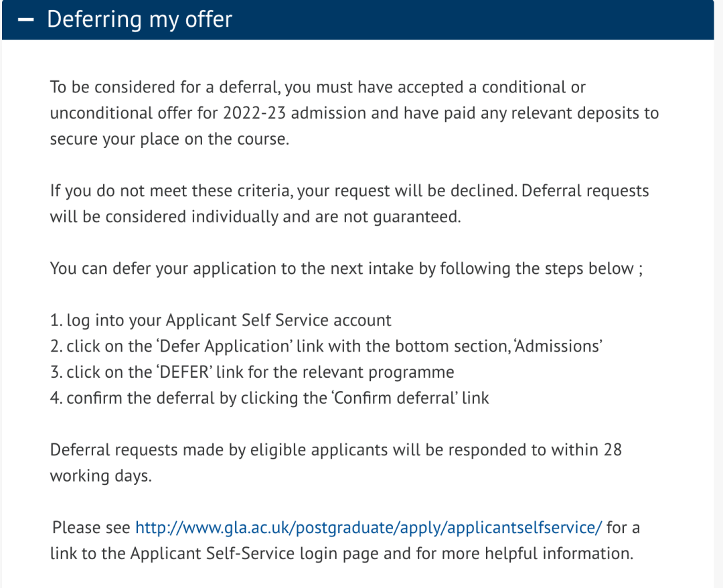Screen dimensions: 723x588
Task: Open the gla.ac.uk applicantselfservice link
Action: click(x=368, y=527)
